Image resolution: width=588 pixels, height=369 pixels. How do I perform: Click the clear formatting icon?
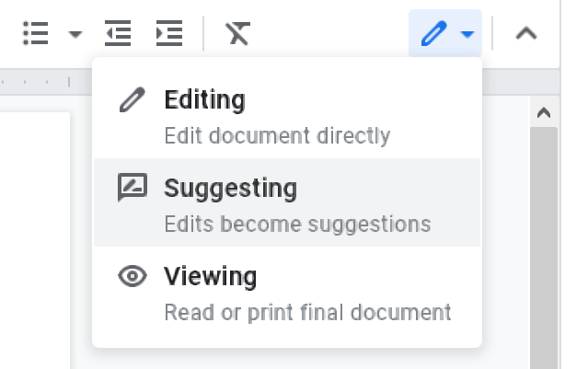[x=237, y=34]
